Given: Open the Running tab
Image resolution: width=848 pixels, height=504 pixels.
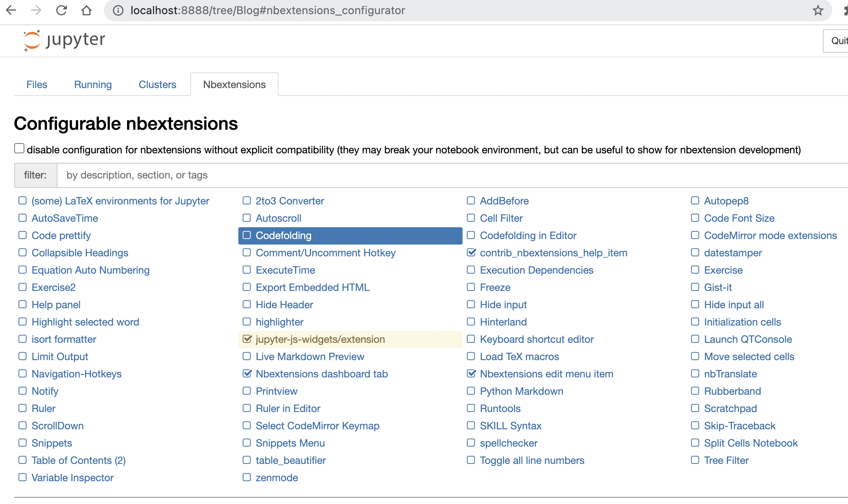Looking at the screenshot, I should pyautogui.click(x=93, y=85).
